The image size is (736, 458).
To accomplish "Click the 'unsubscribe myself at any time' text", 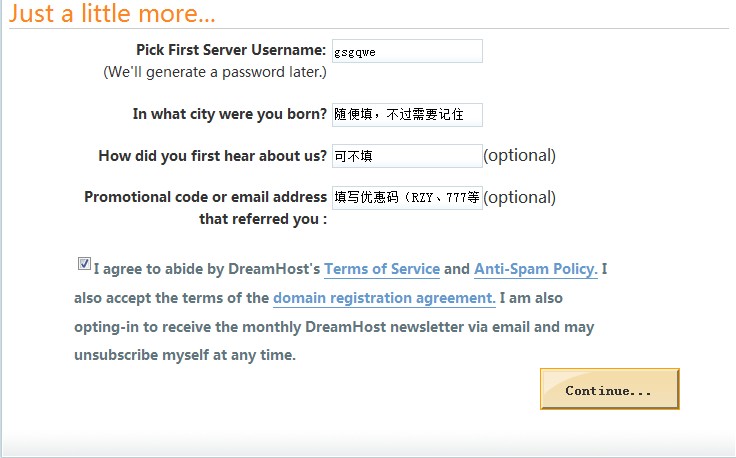I will point(185,355).
